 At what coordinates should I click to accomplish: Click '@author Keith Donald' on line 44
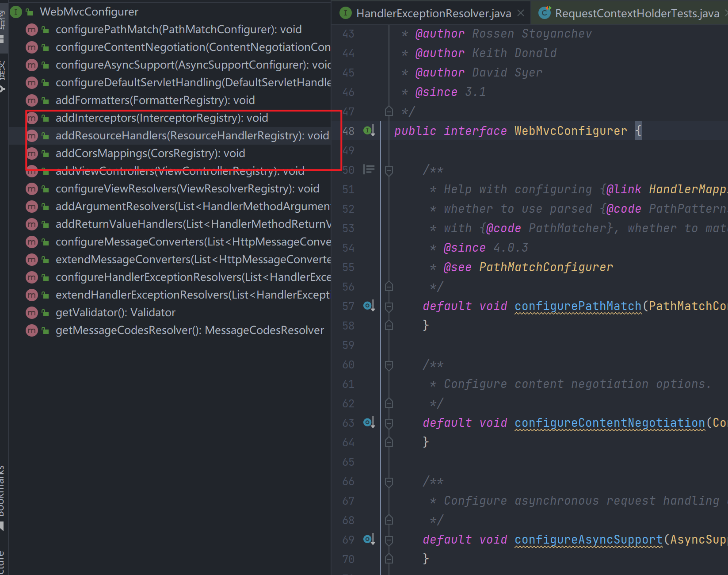[486, 53]
